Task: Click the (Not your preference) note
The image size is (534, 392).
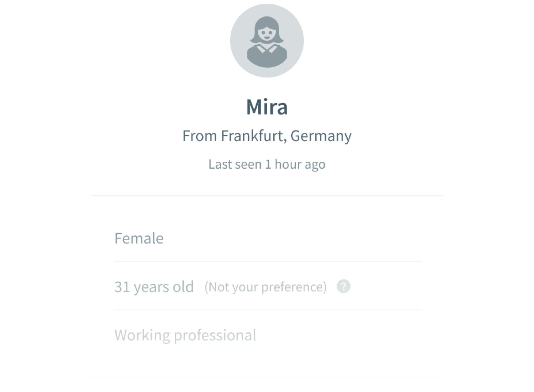Action: pos(265,287)
